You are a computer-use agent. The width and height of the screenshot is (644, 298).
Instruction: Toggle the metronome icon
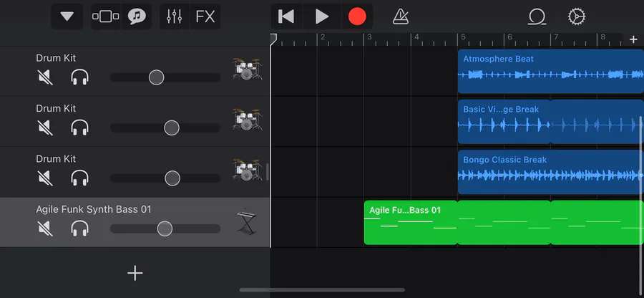click(401, 17)
